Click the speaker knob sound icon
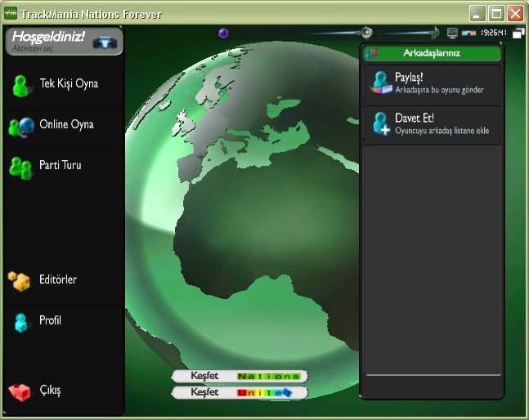 [367, 33]
